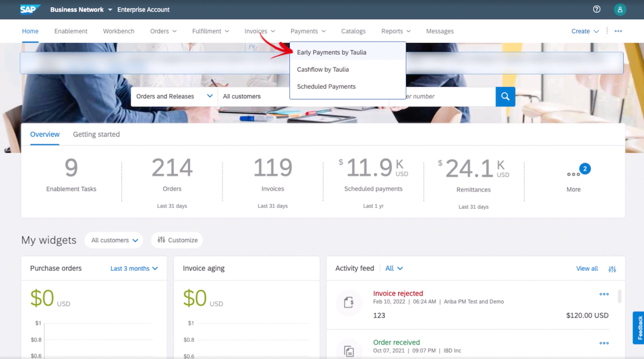The image size is (644, 359).
Task: Click the Activity feed scrollbar
Action: pos(619,296)
